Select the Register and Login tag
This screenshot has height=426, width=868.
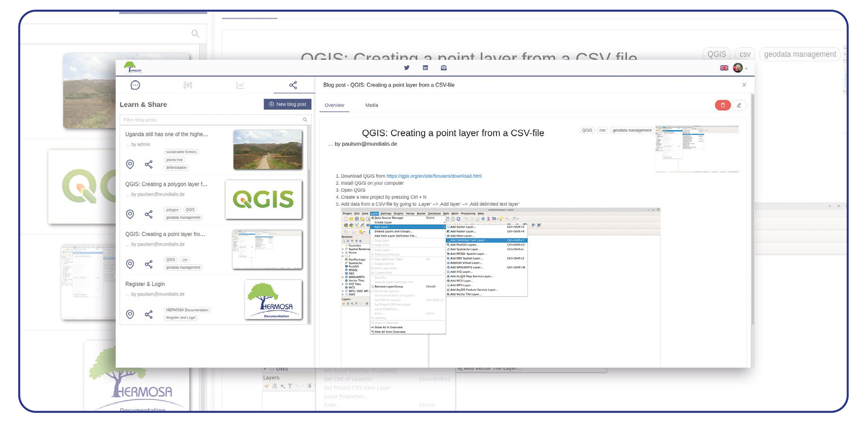coord(181,318)
